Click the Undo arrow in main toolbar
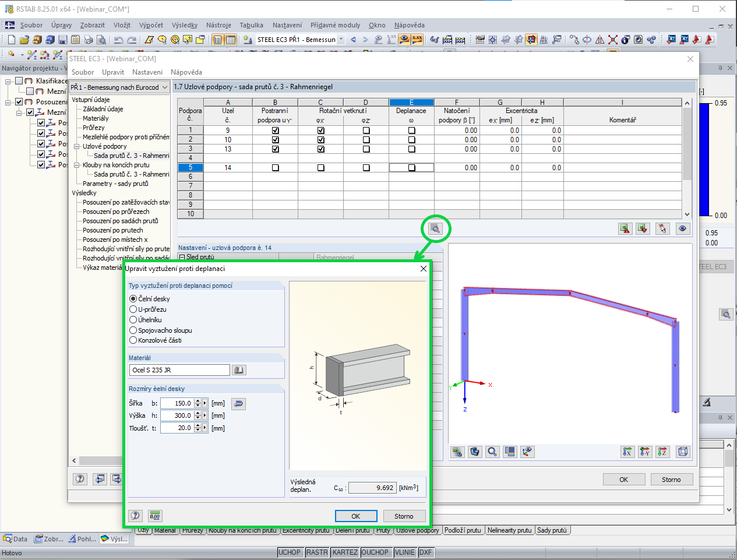 (x=119, y=40)
